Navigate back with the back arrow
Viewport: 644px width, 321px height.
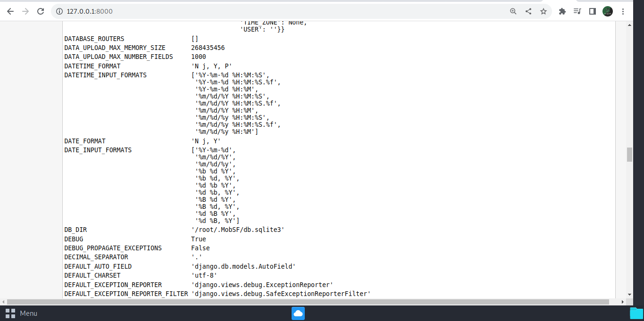(x=10, y=11)
